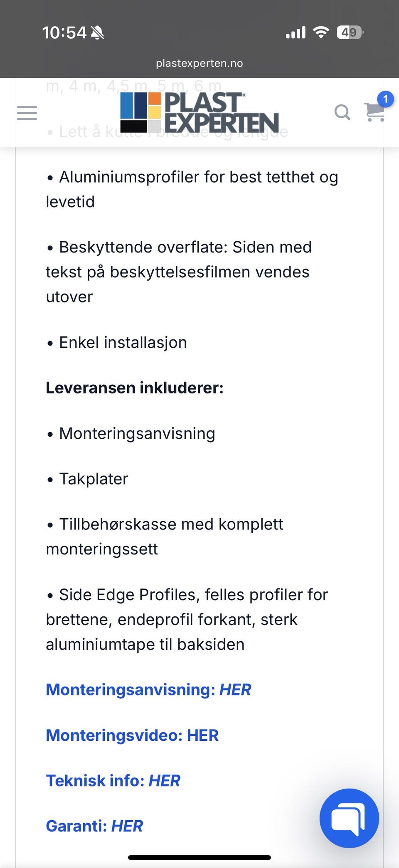This screenshot has width=399, height=868.
Task: Tap the Takplater bullet item
Action: point(94,479)
